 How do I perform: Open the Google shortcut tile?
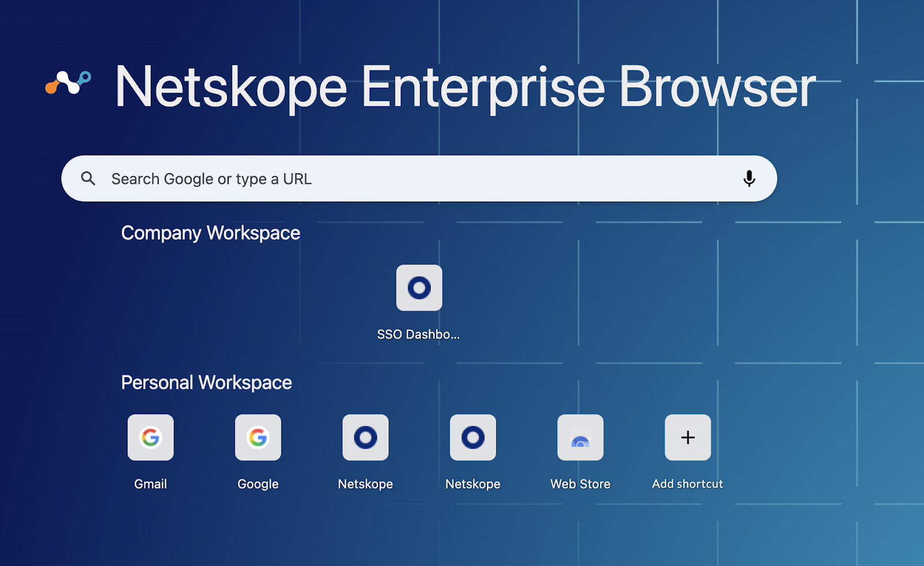[258, 437]
